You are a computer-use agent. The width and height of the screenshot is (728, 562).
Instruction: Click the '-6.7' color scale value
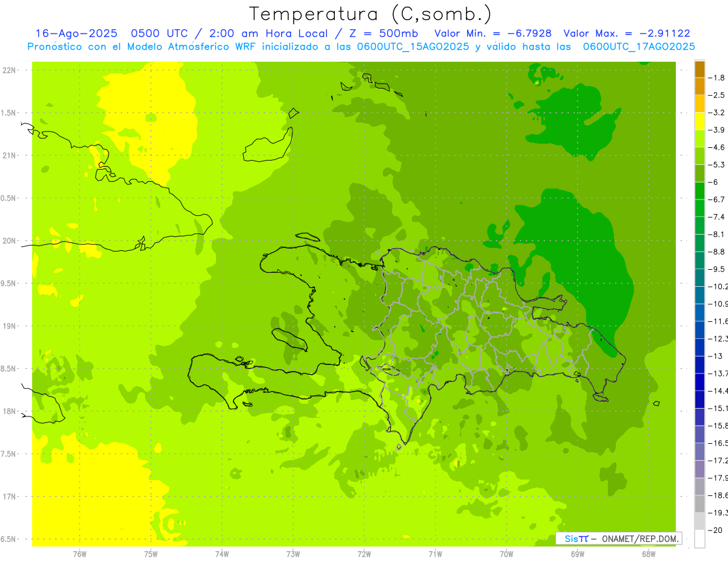point(717,199)
